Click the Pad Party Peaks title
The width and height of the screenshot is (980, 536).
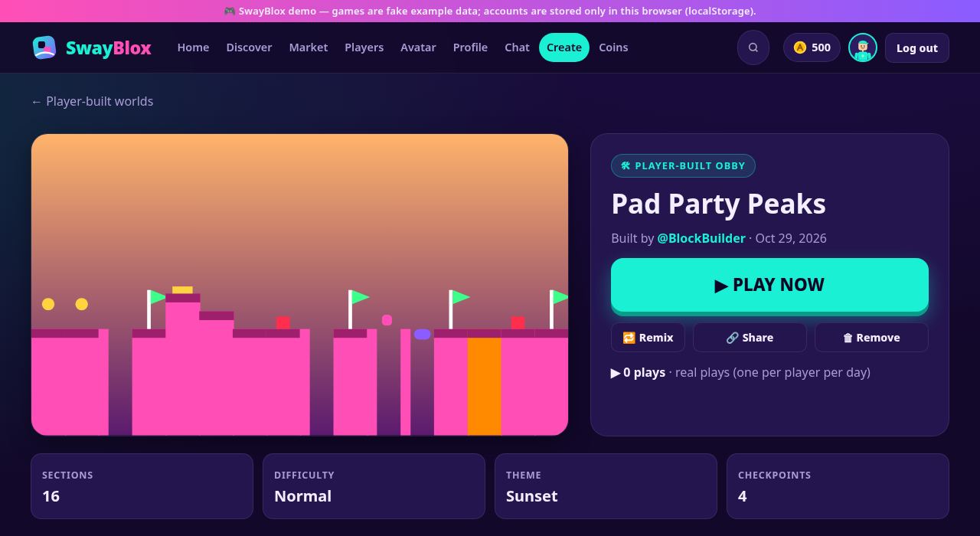(x=718, y=204)
